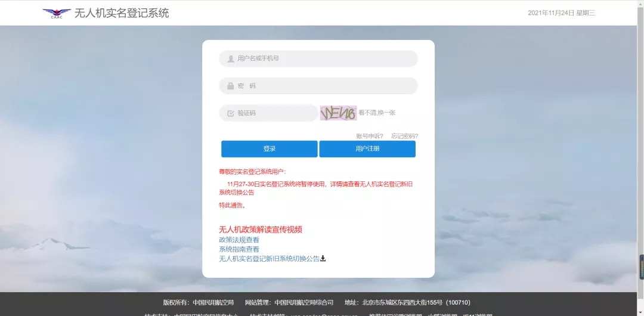The image size is (644, 316).
Task: Open the 系统指南查看 link
Action: coord(239,249)
